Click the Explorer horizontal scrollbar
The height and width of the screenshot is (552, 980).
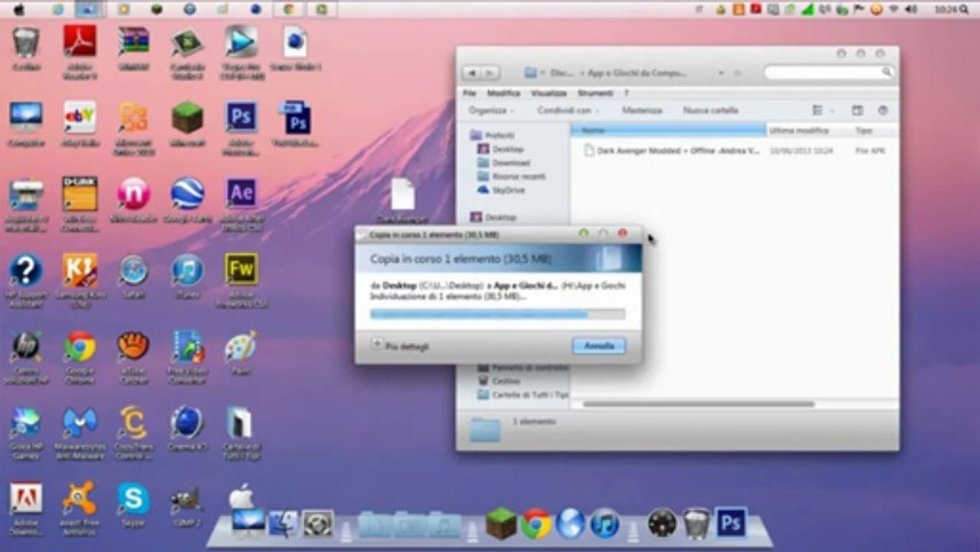pyautogui.click(x=698, y=403)
